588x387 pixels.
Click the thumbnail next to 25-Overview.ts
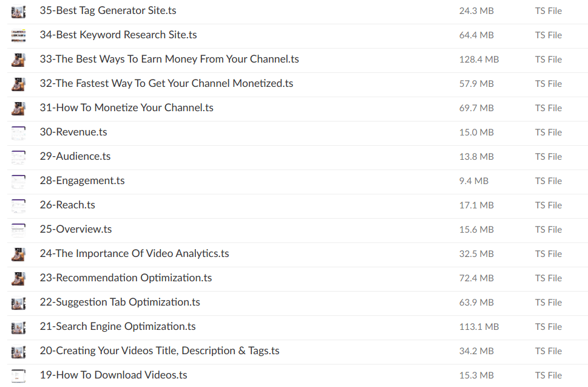pos(18,229)
